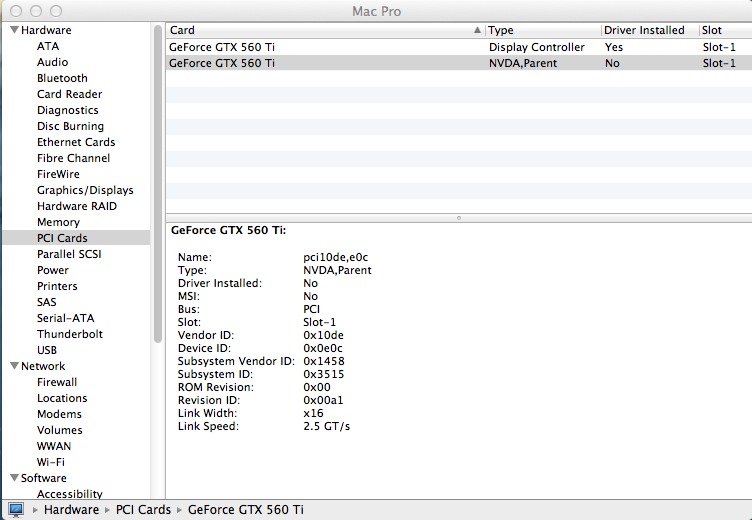This screenshot has width=752, height=520.
Task: Sort by the Slot column header
Action: tap(726, 30)
